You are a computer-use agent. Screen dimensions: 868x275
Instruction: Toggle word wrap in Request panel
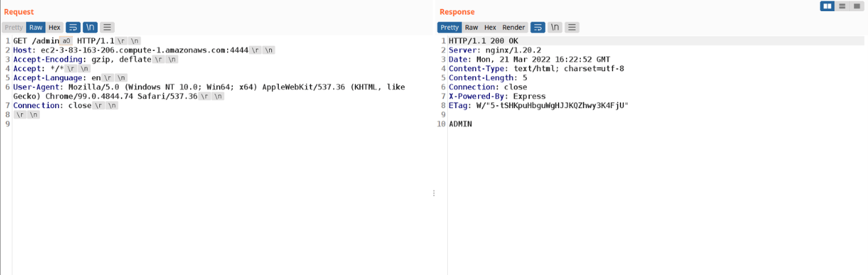[x=73, y=27]
